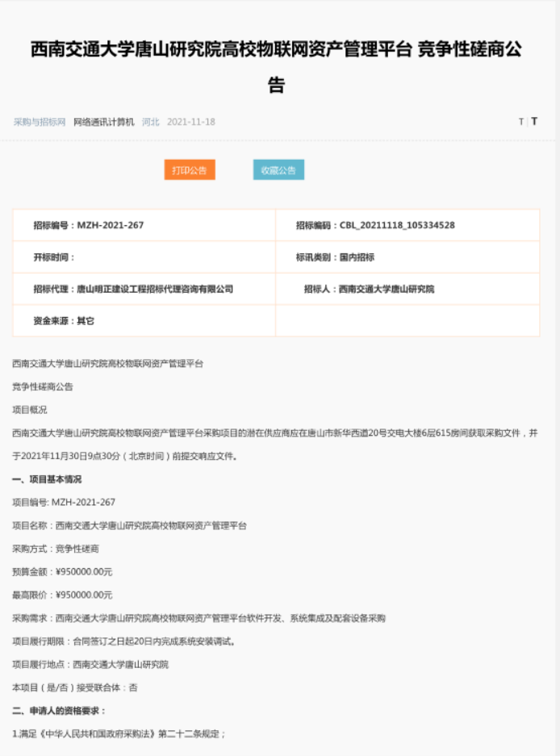560x756 pixels.
Task: Click the 一、项目基本情况 section heading
Action: [x=47, y=479]
